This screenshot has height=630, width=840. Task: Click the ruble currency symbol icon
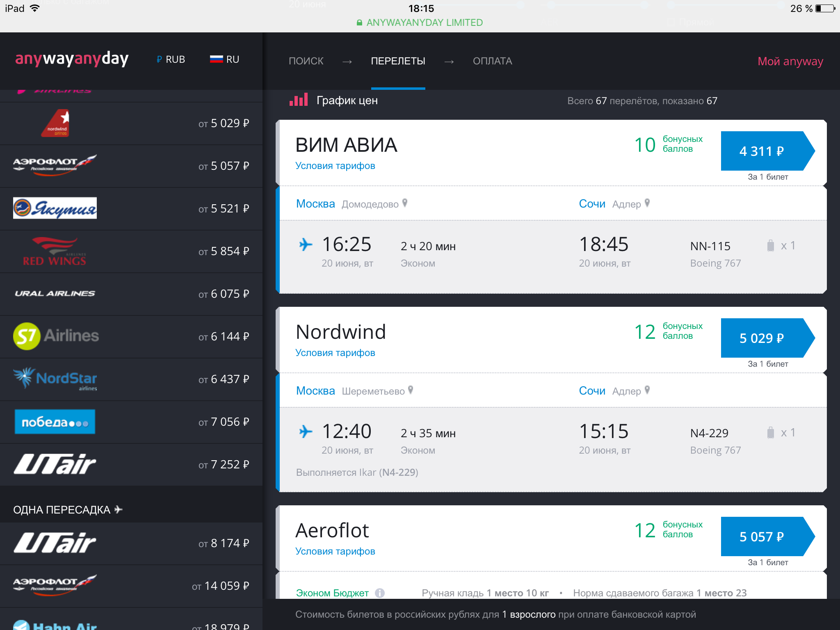pos(159,59)
